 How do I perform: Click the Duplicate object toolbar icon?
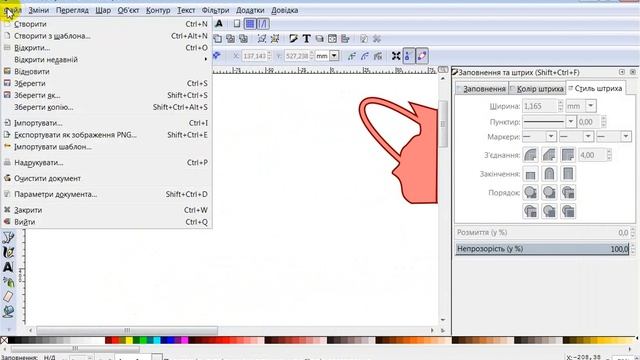point(218,39)
